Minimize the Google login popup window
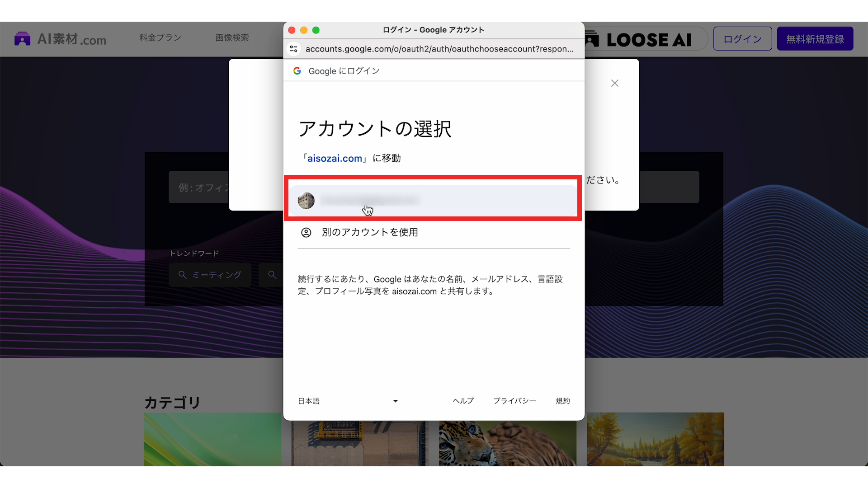Image resolution: width=868 pixels, height=488 pixels. coord(304,30)
